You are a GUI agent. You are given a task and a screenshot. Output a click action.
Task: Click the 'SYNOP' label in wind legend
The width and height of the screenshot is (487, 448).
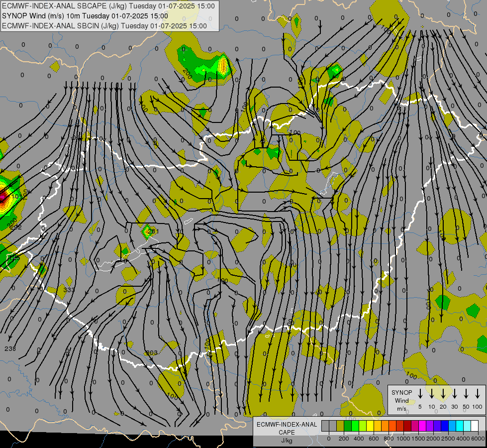(401, 392)
